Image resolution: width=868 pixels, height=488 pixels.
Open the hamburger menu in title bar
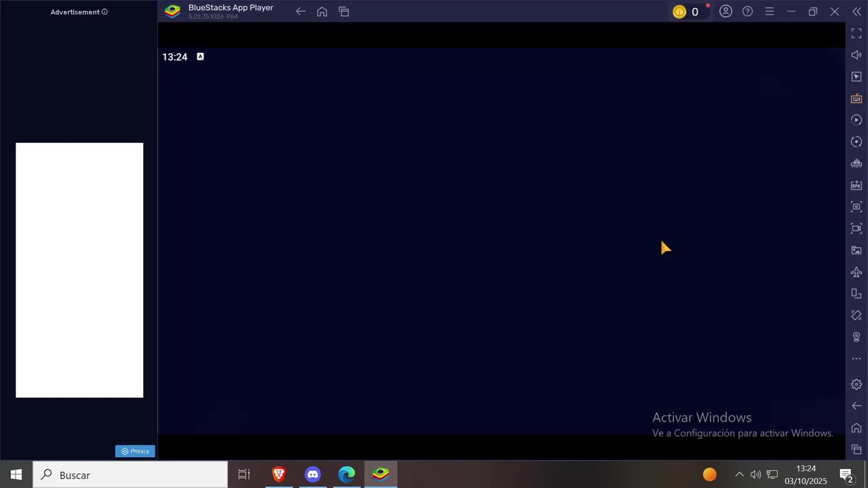[769, 12]
